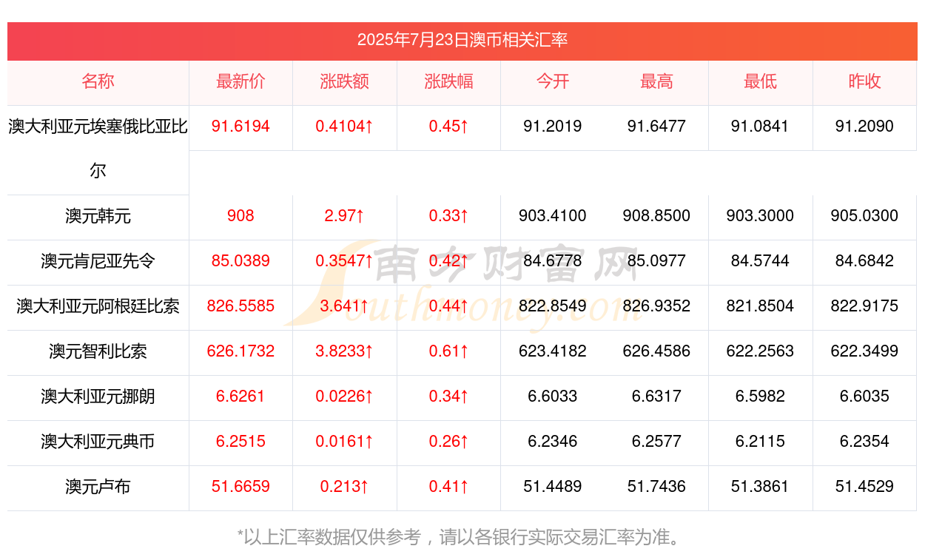925x560 pixels.
Task: Click the previous close 905.0300
Action: [864, 216]
